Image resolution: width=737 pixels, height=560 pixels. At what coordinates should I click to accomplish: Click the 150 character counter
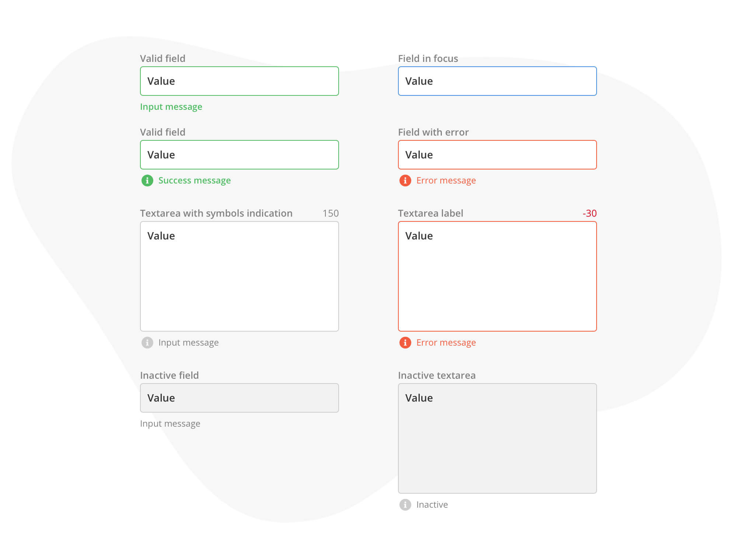(331, 213)
